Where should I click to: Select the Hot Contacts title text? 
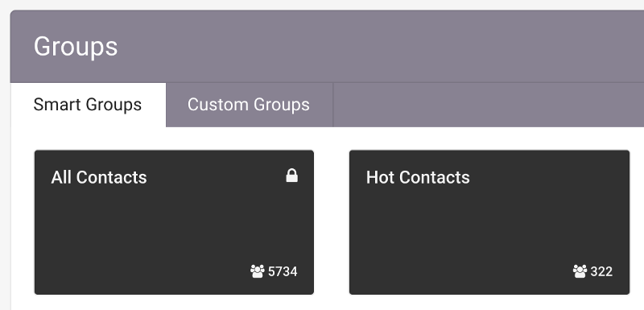click(x=418, y=177)
